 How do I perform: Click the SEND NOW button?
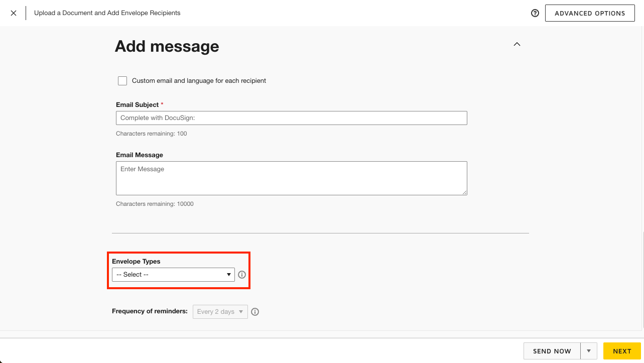click(552, 351)
